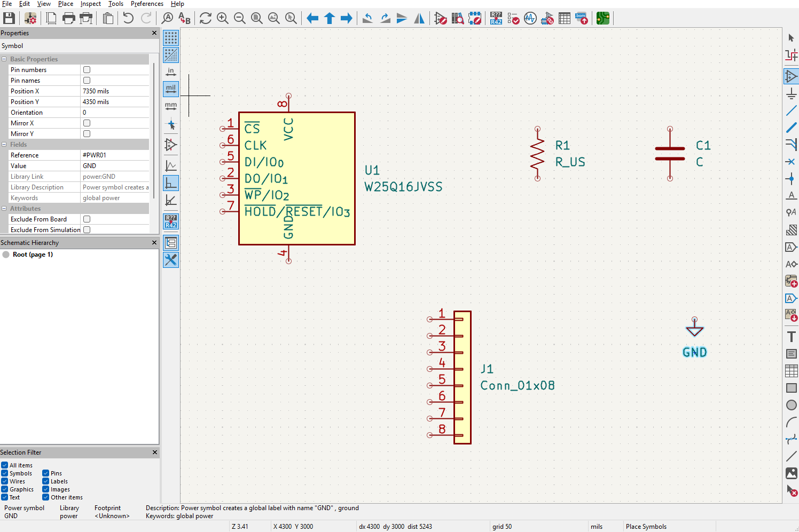Collapse the Fields section
Viewport: 799px width, 532px height.
coord(4,145)
